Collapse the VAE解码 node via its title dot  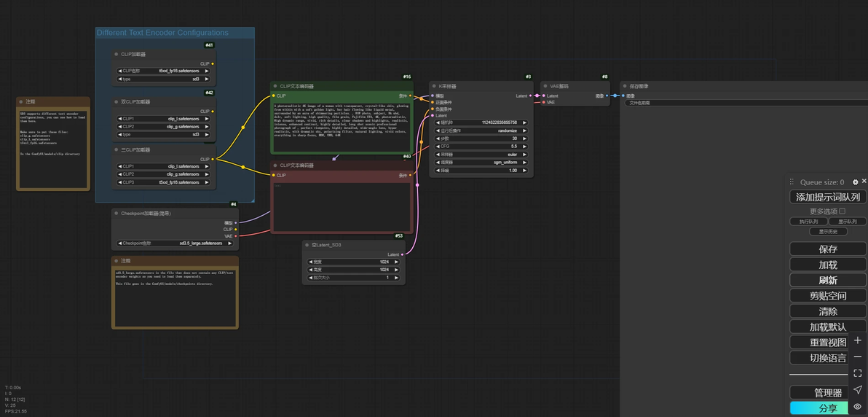(x=544, y=86)
